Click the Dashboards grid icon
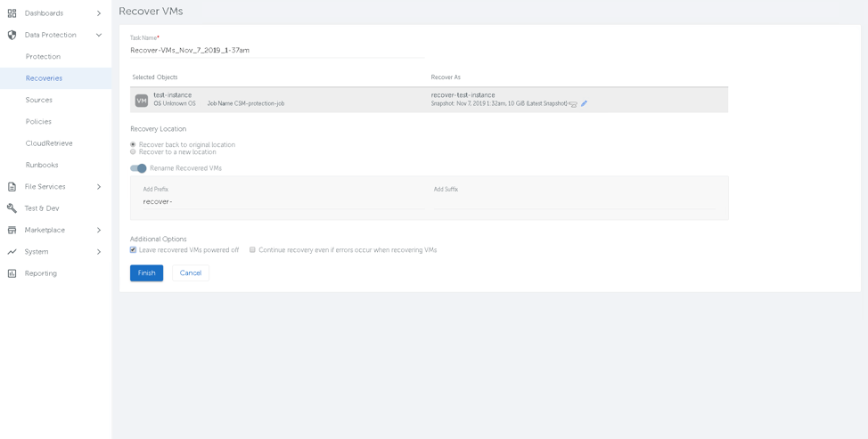The image size is (868, 439). pos(12,13)
